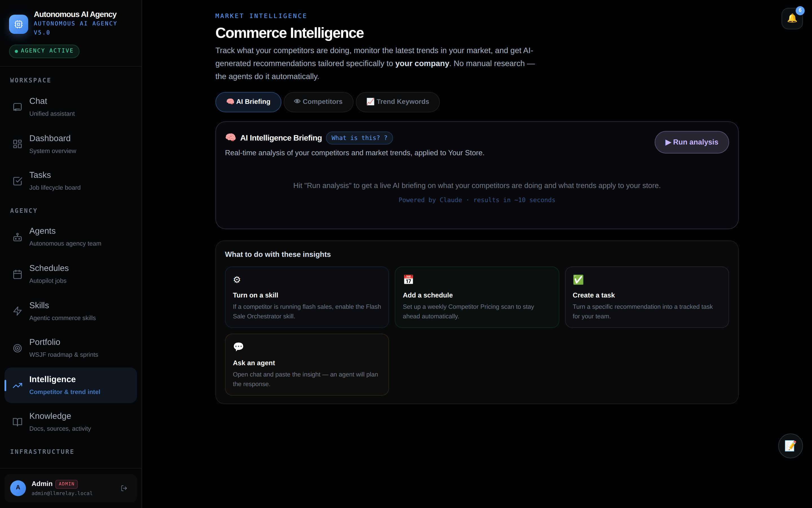Switch to the AI Briefing tab
Viewport: 812px width, 508px height.
point(248,102)
